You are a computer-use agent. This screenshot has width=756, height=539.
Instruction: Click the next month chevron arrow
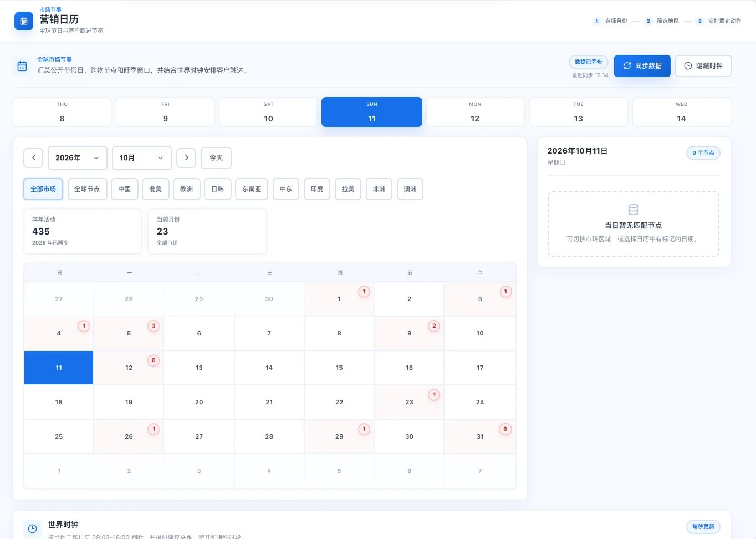186,157
